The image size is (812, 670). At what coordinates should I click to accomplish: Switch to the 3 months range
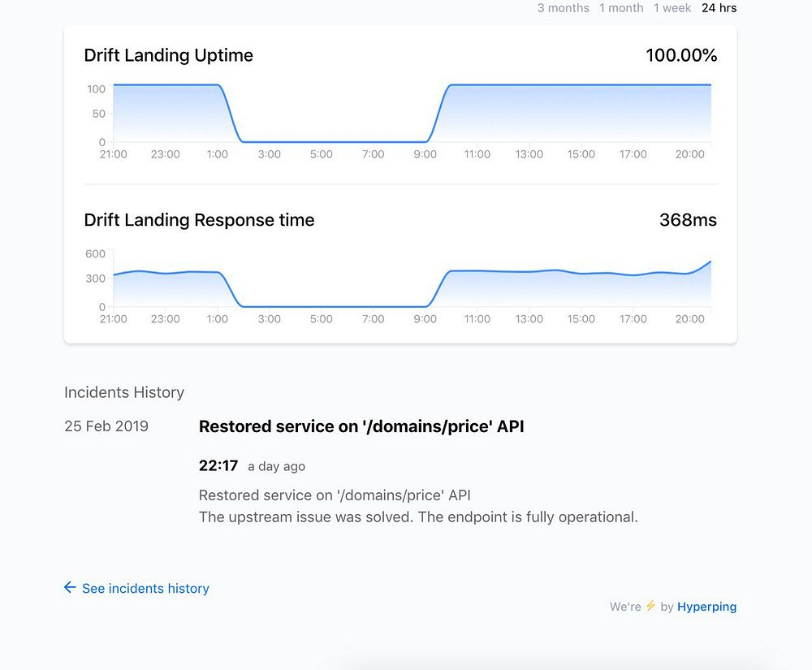[563, 8]
